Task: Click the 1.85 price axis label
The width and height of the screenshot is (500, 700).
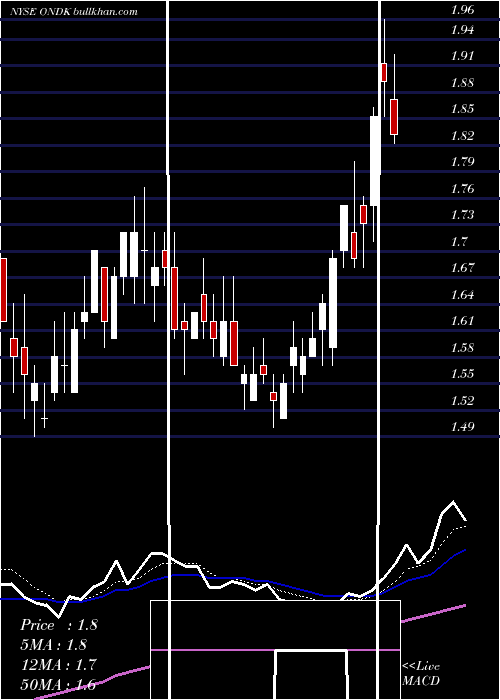Action: (462, 109)
